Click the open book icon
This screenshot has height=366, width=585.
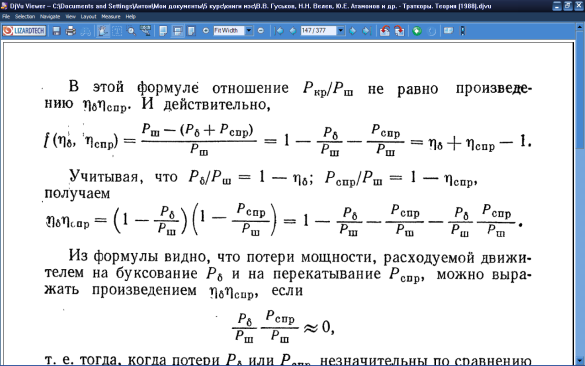(448, 31)
